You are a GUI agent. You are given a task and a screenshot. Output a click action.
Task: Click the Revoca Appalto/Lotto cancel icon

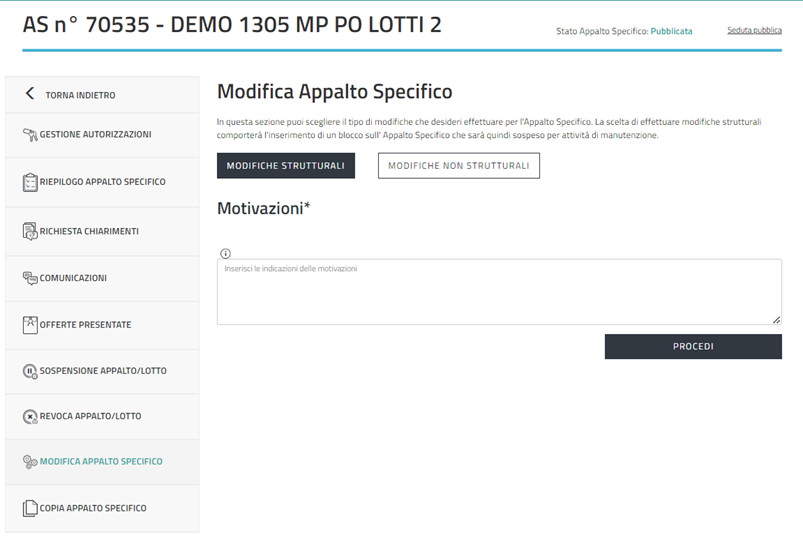(x=30, y=416)
